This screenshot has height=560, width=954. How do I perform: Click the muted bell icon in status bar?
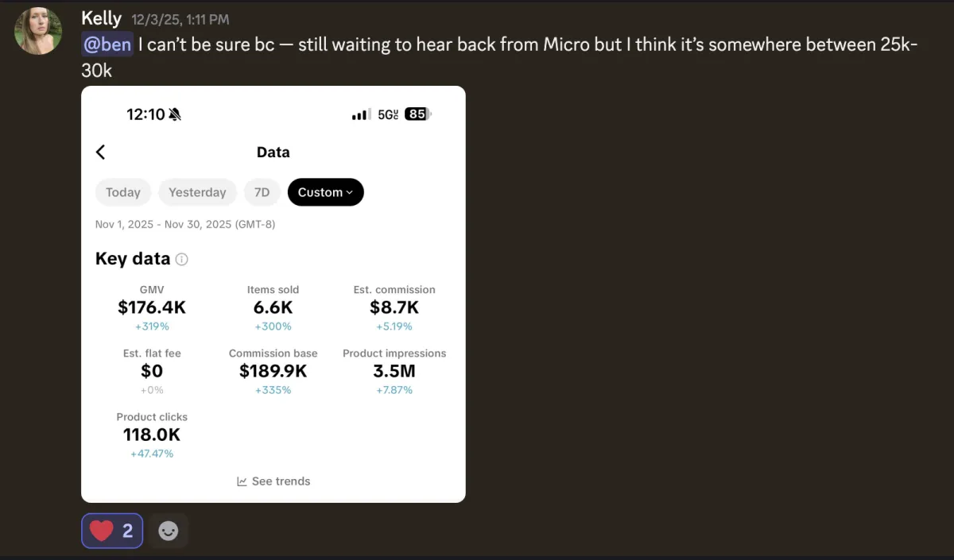tap(175, 114)
